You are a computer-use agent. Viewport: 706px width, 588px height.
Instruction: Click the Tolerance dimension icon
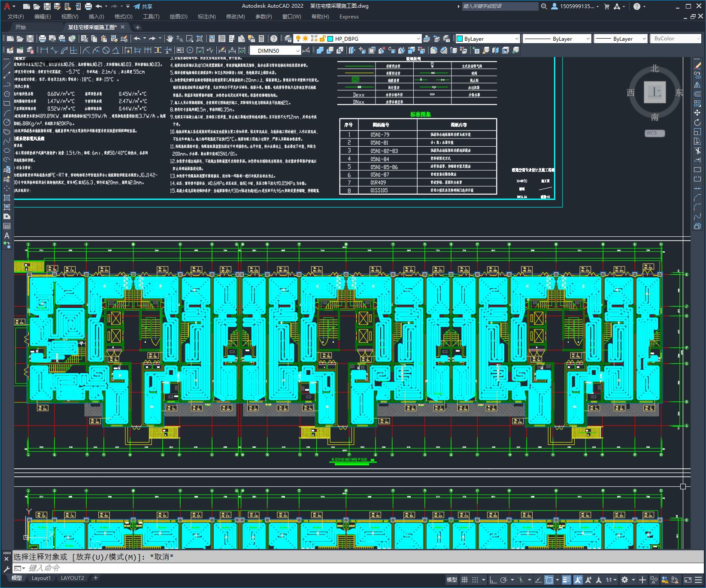pyautogui.click(x=180, y=51)
